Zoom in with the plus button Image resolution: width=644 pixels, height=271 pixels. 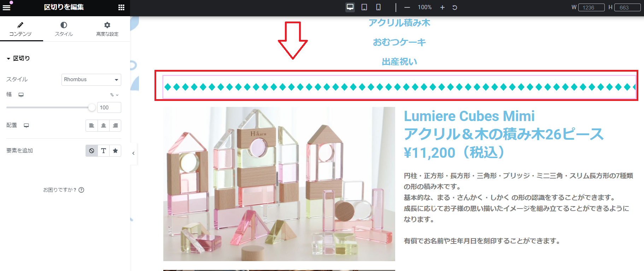(x=442, y=7)
